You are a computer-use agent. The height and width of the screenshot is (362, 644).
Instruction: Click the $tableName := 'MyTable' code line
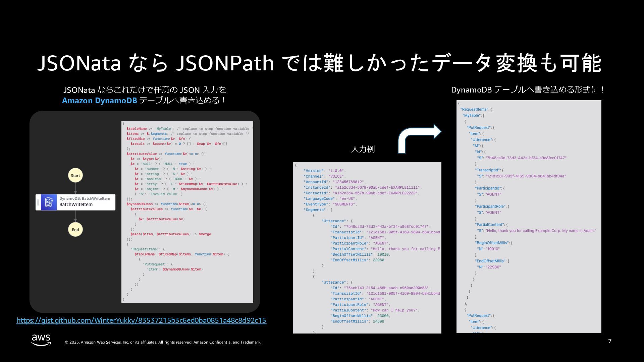[190, 129]
